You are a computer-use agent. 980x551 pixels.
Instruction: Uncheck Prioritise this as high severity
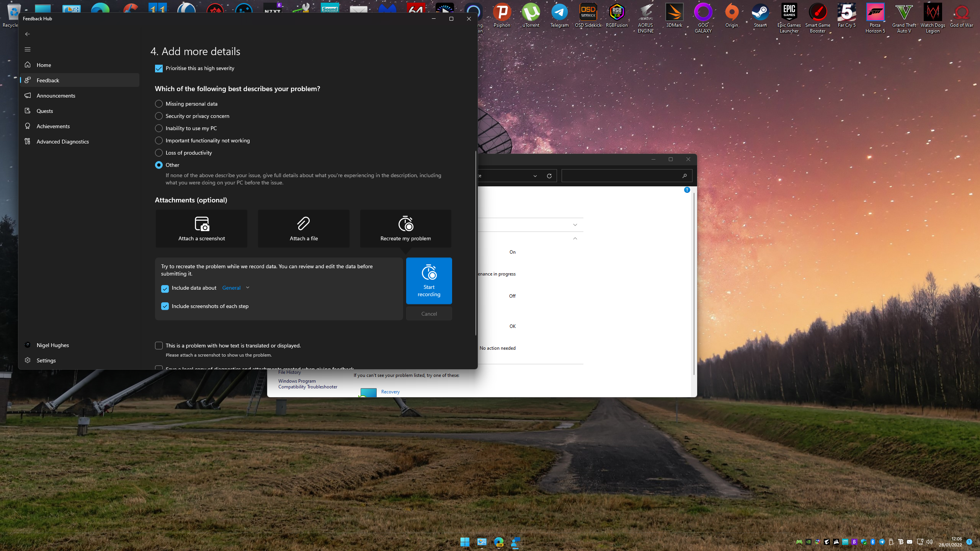click(159, 68)
